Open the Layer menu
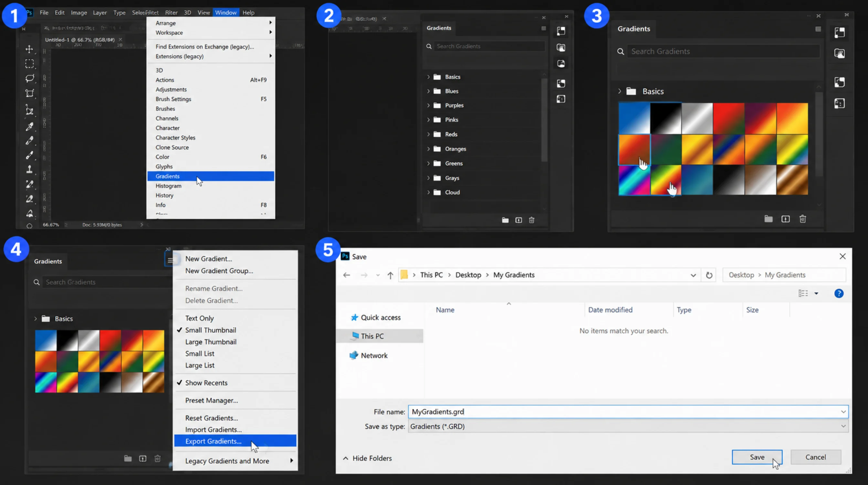 100,13
